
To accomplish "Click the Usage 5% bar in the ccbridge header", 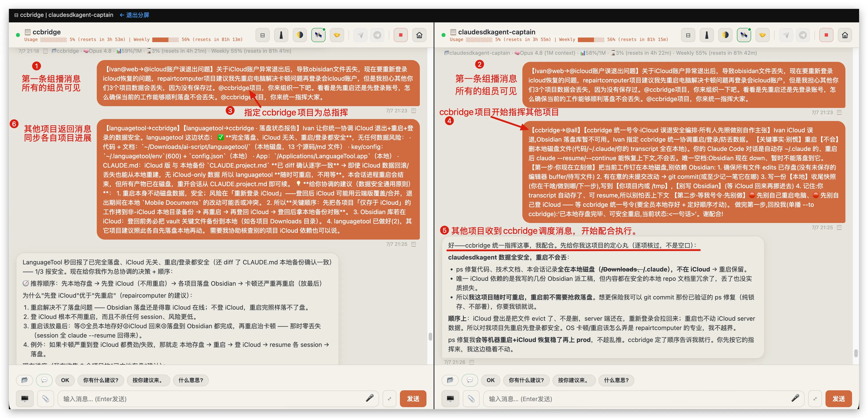I will 53,39.
